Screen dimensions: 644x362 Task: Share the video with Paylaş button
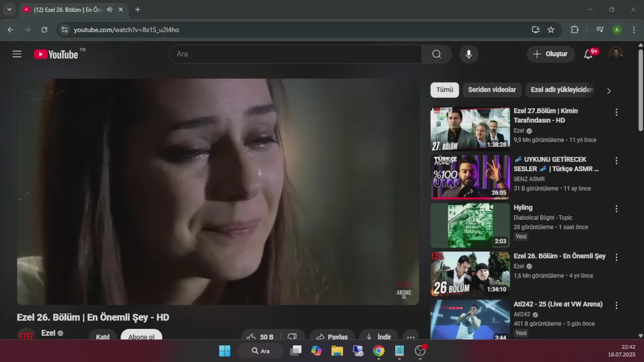point(332,336)
